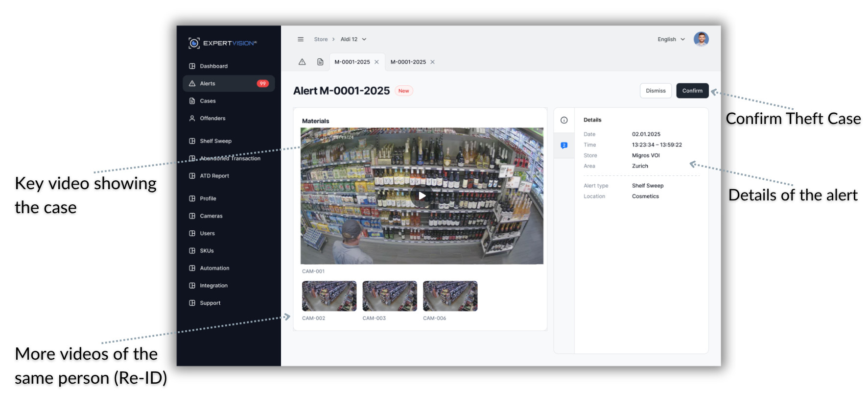868x418 pixels.
Task: Go to Offenders in the sidebar
Action: (212, 118)
